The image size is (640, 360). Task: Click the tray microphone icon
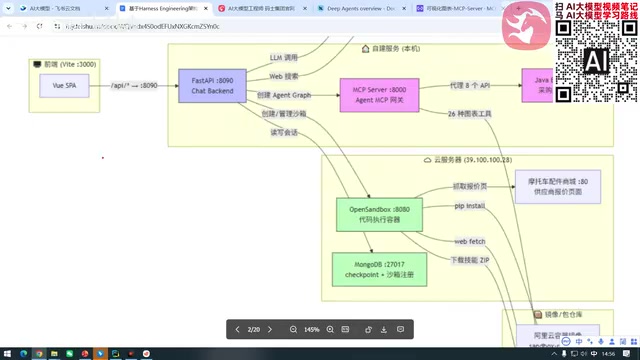click(x=564, y=354)
